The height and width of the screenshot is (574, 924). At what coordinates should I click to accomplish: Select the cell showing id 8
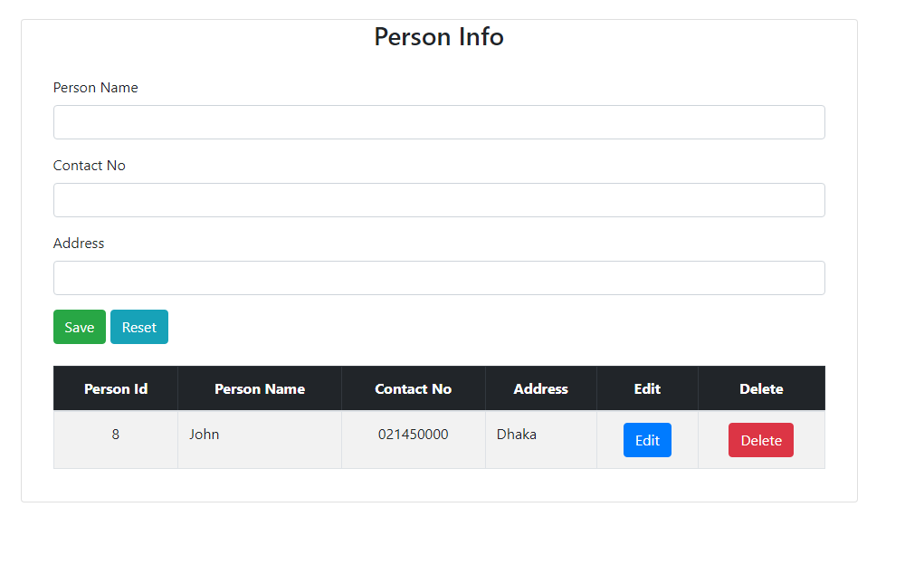tap(116, 440)
